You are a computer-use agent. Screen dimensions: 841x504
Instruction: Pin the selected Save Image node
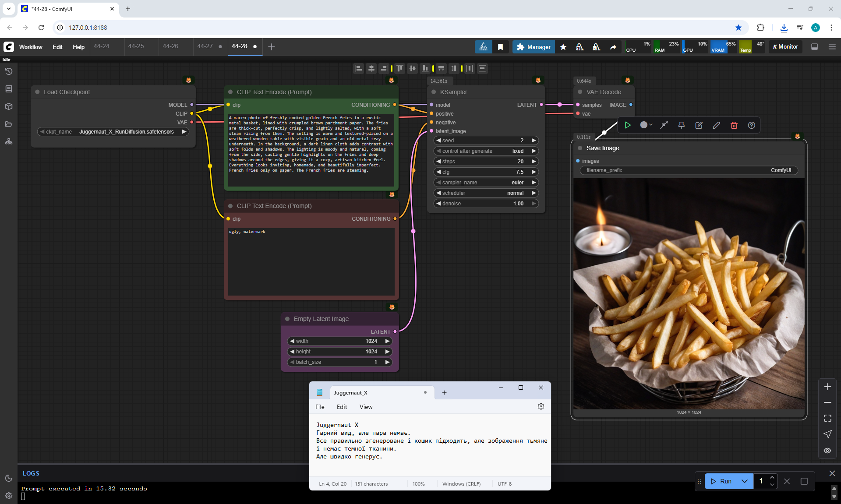click(x=681, y=125)
